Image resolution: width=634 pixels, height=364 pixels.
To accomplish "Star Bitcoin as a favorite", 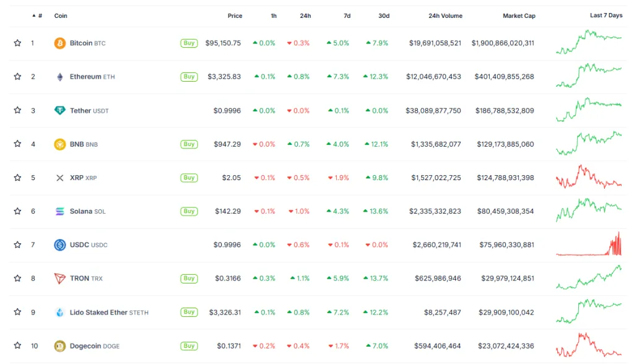I will (17, 43).
